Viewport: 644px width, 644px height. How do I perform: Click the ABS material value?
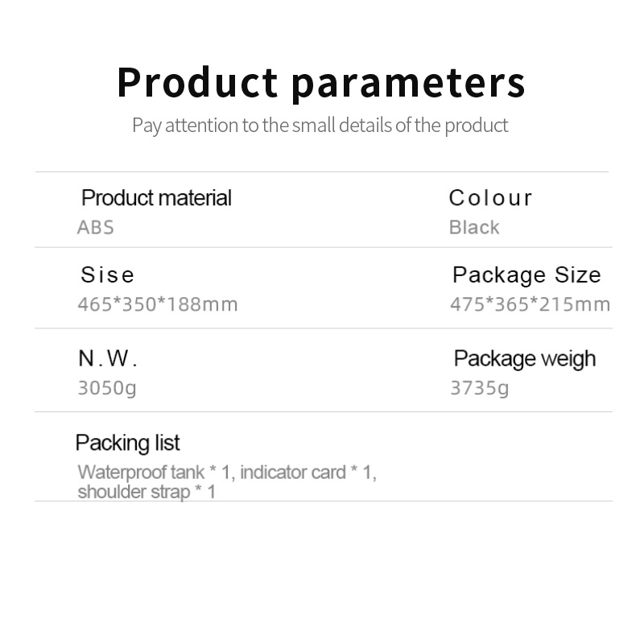96,228
